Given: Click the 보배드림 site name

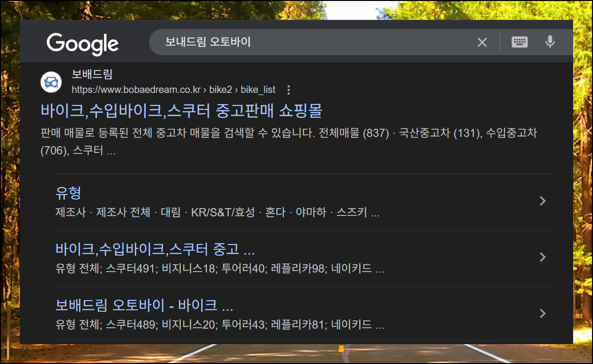Looking at the screenshot, I should tap(92, 75).
